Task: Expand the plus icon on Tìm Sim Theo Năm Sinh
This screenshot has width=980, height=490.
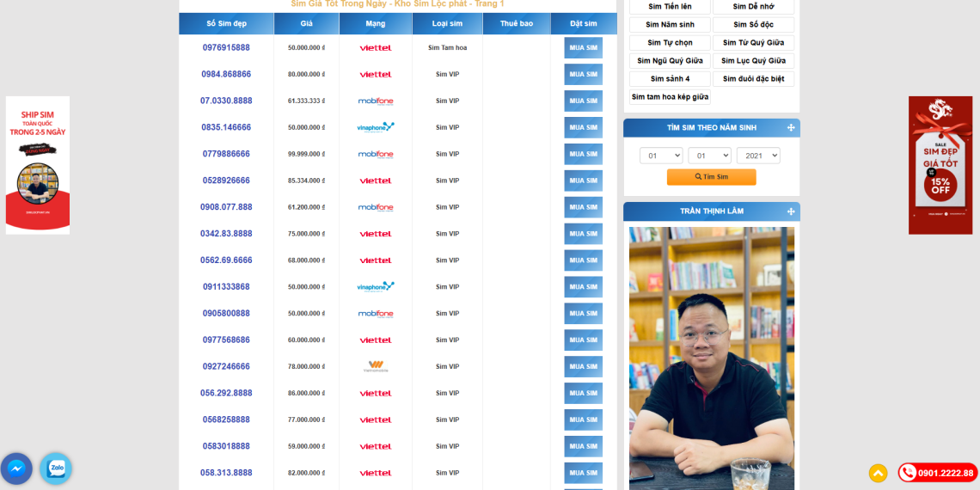Action: point(790,128)
